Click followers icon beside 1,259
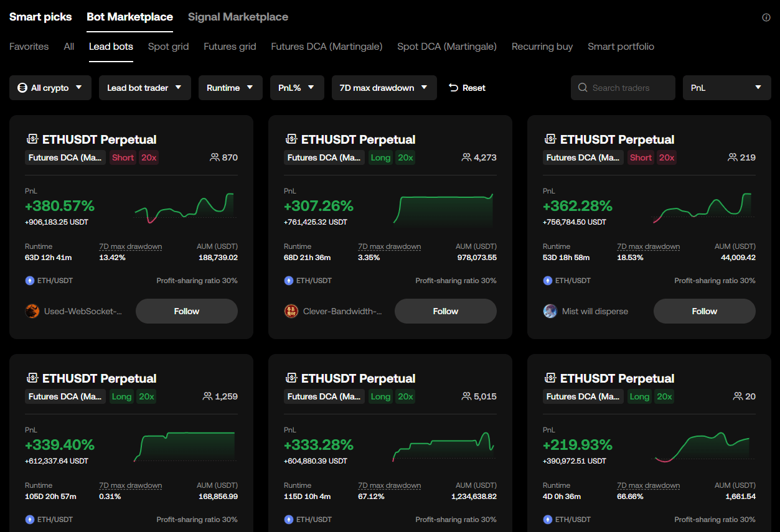This screenshot has height=532, width=780. tap(207, 396)
